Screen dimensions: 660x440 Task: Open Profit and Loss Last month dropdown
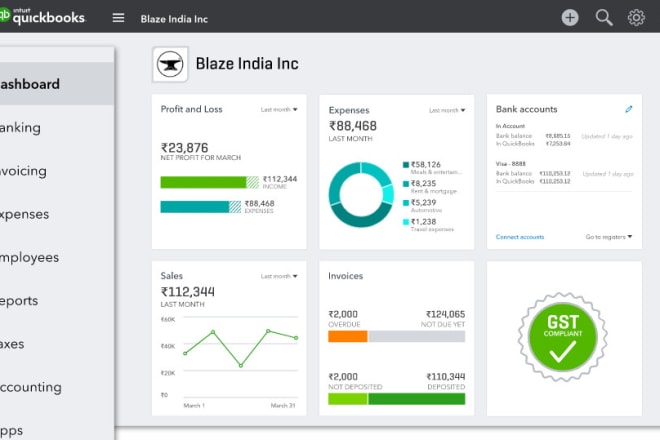pos(279,109)
